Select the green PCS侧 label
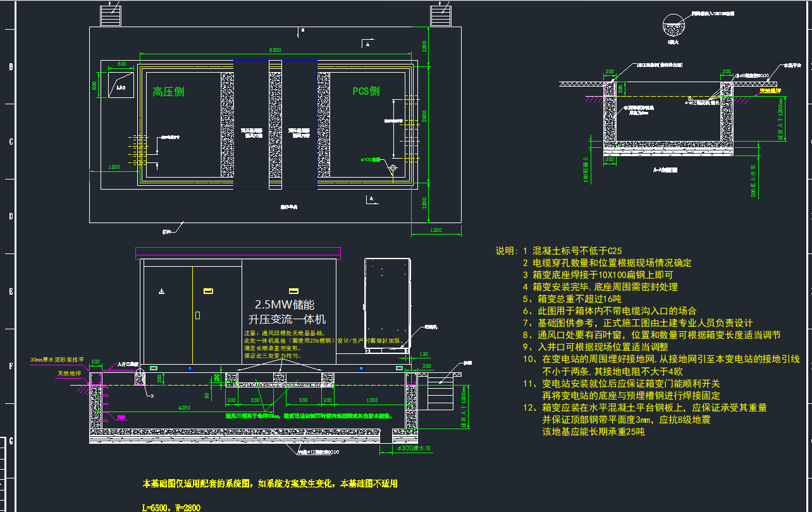The image size is (812, 512). 366,92
